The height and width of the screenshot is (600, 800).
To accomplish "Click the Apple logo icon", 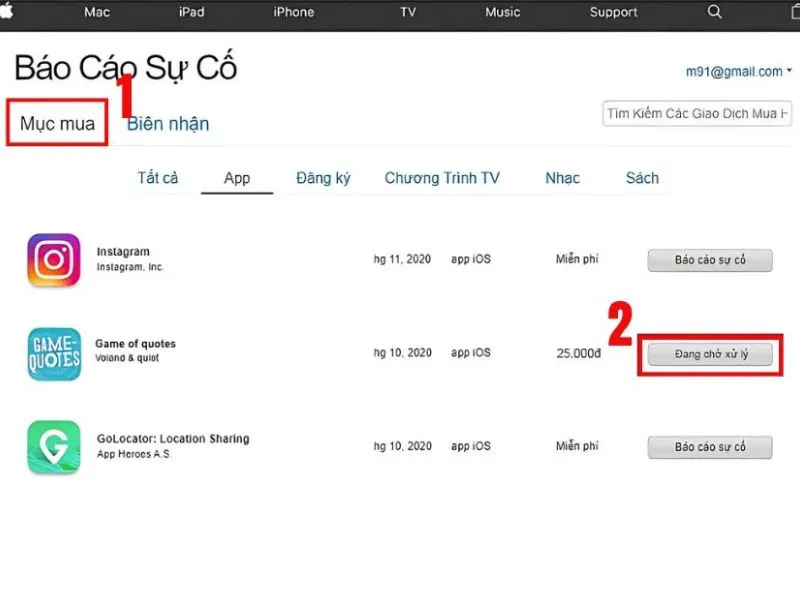I will (6, 11).
